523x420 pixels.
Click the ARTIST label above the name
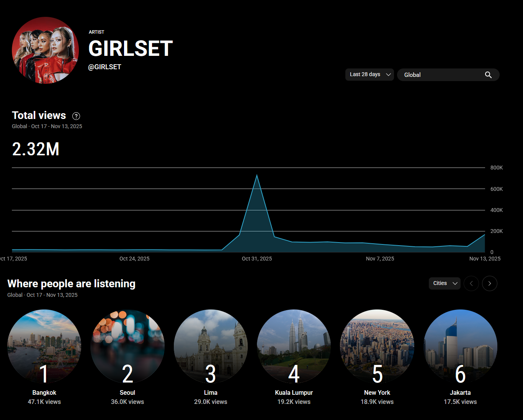click(x=96, y=32)
